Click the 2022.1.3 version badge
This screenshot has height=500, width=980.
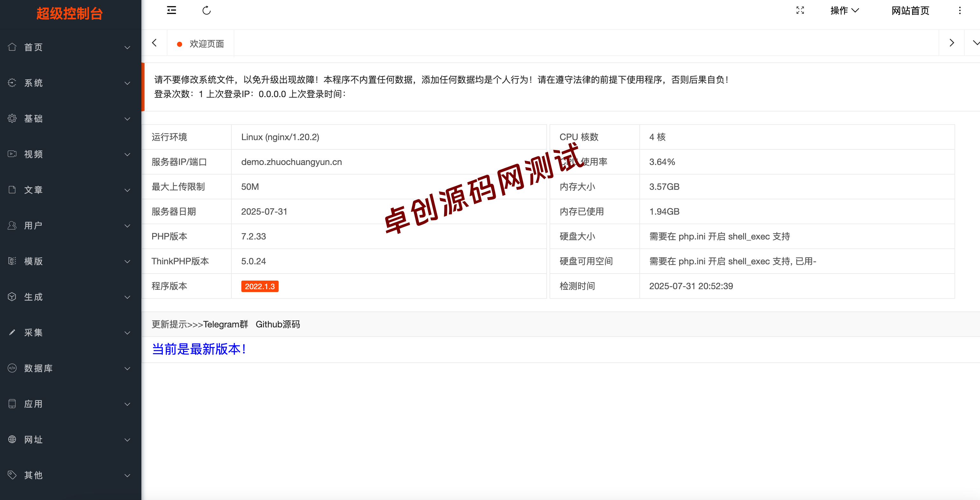click(260, 286)
